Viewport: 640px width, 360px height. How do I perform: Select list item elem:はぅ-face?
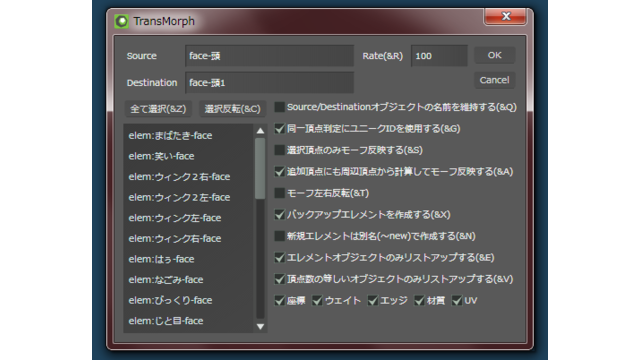point(189,259)
